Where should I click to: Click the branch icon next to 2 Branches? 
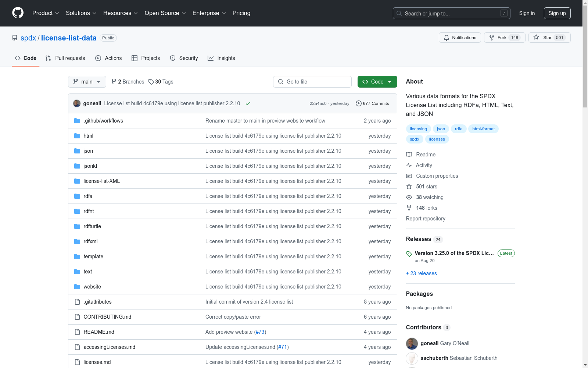click(114, 82)
